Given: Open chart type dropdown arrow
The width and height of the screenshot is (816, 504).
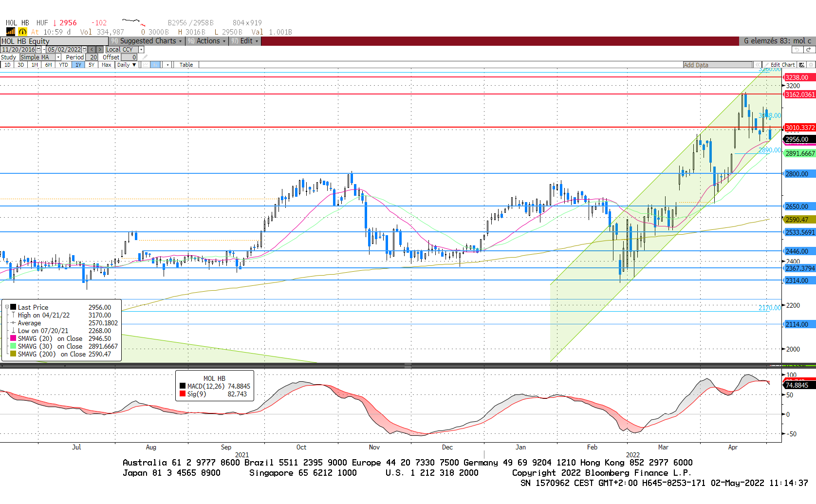Looking at the screenshot, I should 167,65.
